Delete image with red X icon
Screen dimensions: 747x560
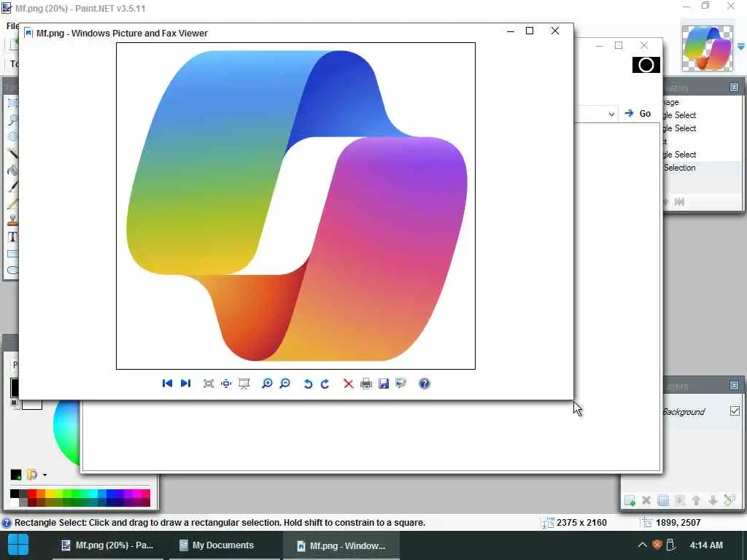(348, 384)
